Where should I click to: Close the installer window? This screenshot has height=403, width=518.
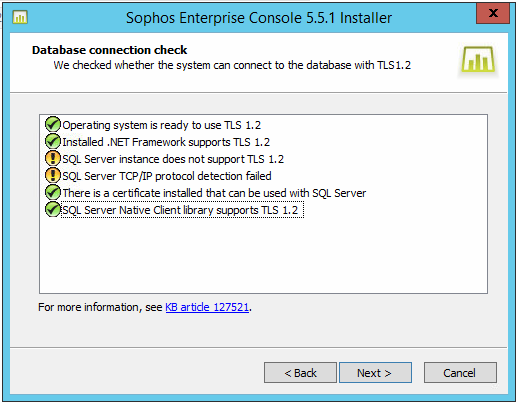coord(493,13)
